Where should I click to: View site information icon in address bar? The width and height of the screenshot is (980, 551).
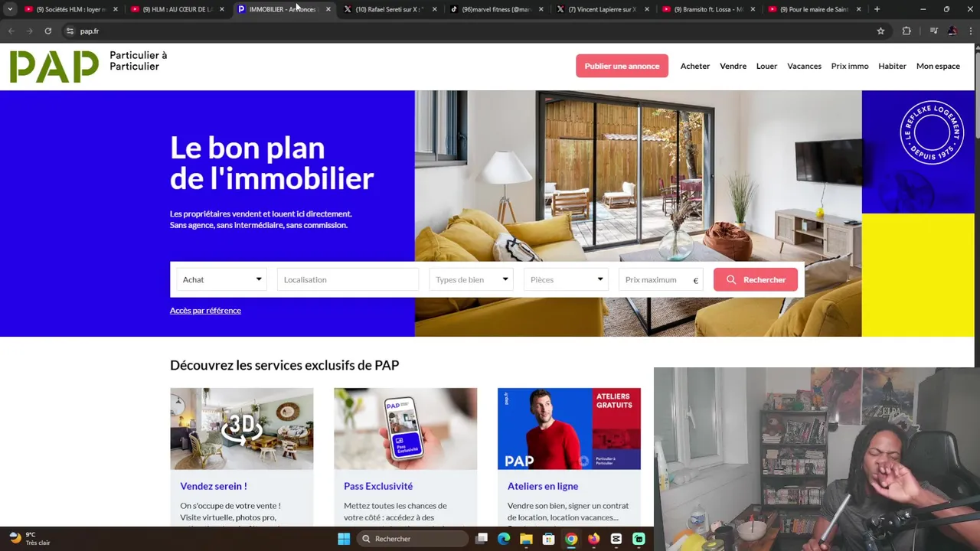[x=70, y=31]
